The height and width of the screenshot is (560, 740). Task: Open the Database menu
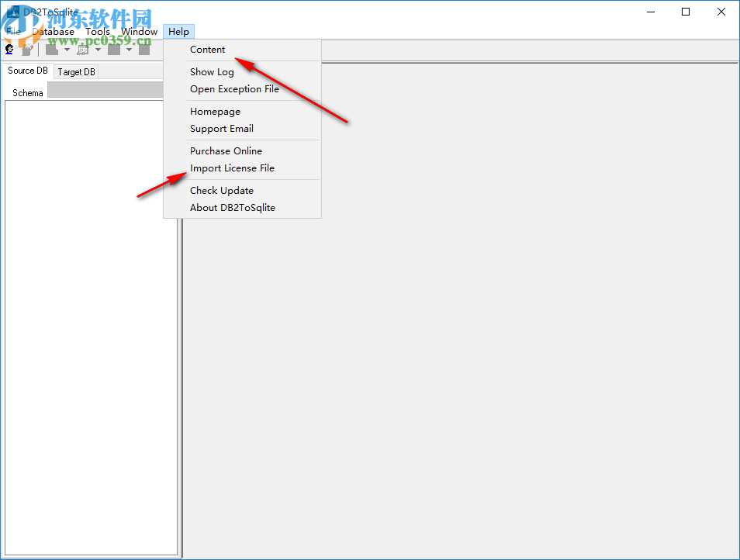click(x=54, y=31)
